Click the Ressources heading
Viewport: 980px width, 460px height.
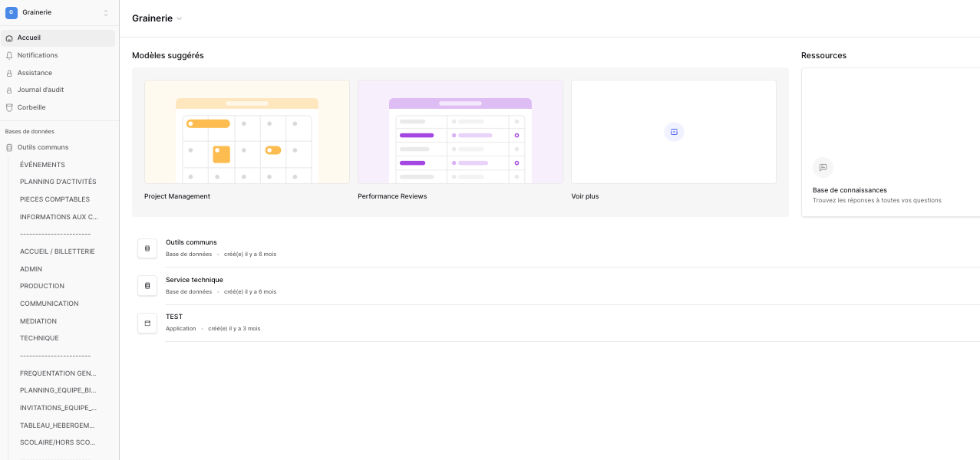coord(824,55)
